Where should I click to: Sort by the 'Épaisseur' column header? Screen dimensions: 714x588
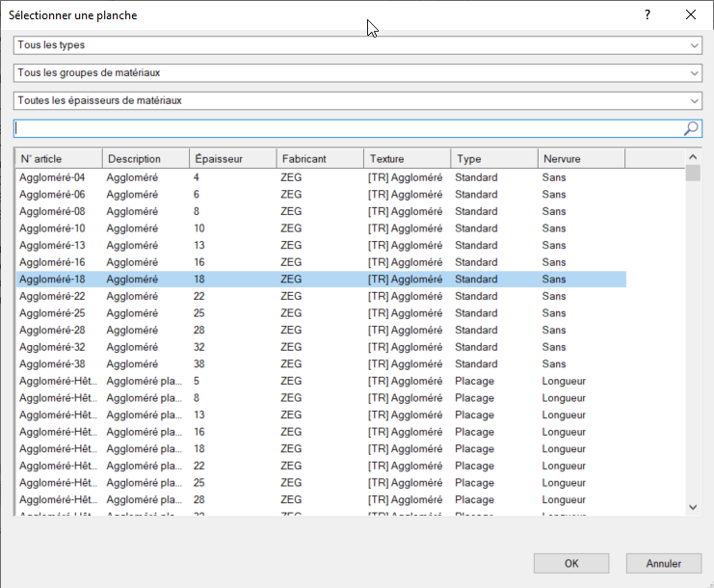[232, 159]
